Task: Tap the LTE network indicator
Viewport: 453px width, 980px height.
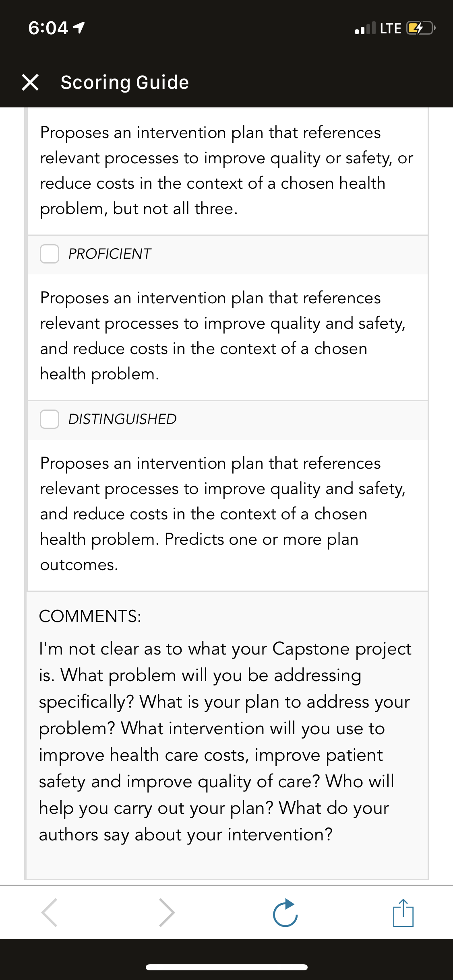Action: pyautogui.click(x=391, y=28)
